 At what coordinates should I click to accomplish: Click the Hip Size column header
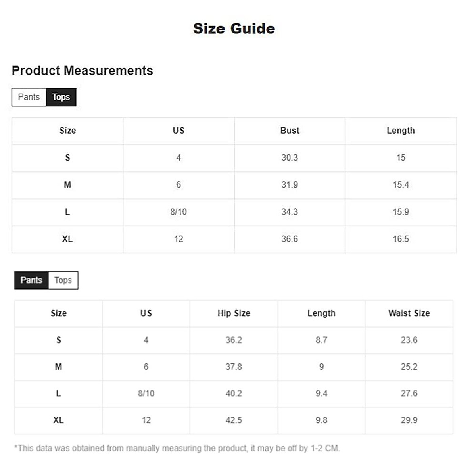click(x=234, y=313)
